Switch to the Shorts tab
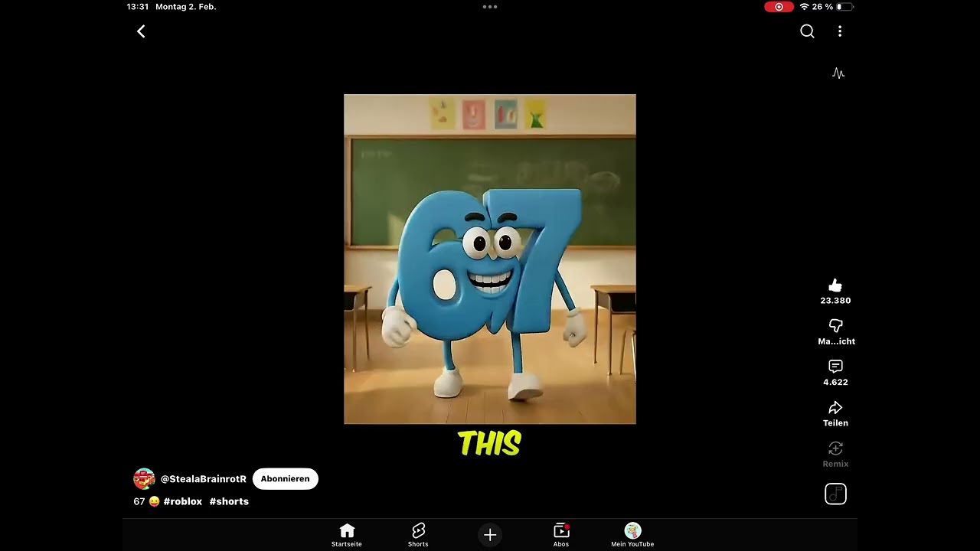This screenshot has width=980, height=551. click(418, 535)
